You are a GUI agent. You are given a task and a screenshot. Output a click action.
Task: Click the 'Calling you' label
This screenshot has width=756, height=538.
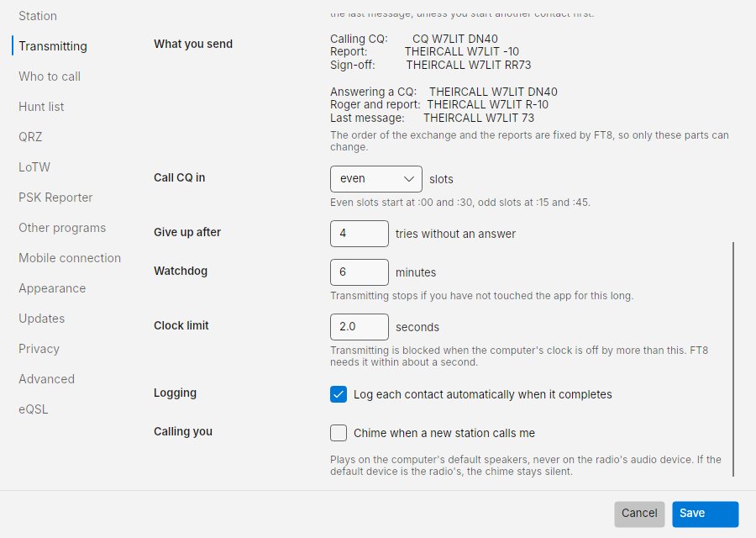[183, 431]
